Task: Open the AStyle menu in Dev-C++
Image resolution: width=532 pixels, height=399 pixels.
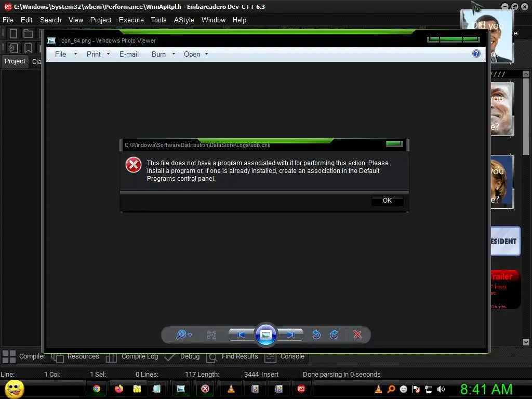Action: click(184, 20)
